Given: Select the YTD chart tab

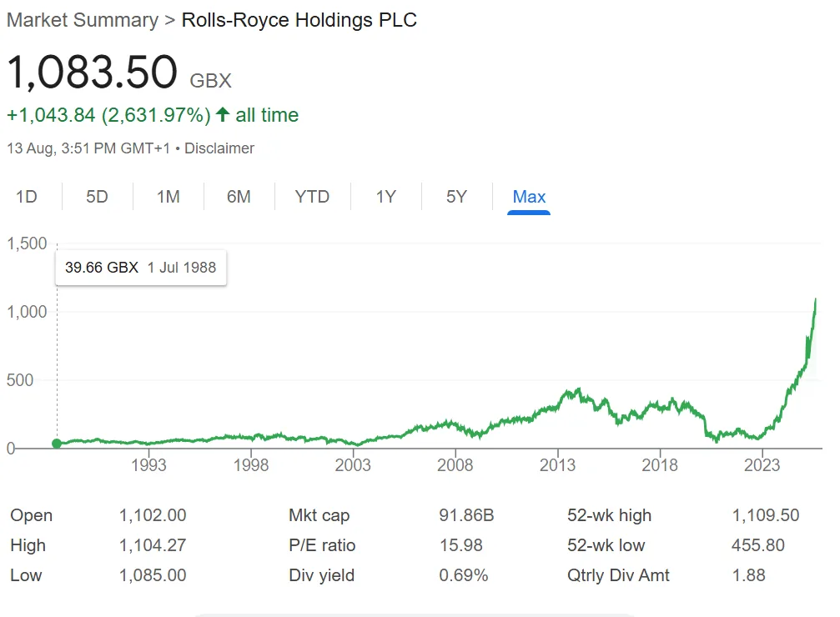Looking at the screenshot, I should pos(312,197).
